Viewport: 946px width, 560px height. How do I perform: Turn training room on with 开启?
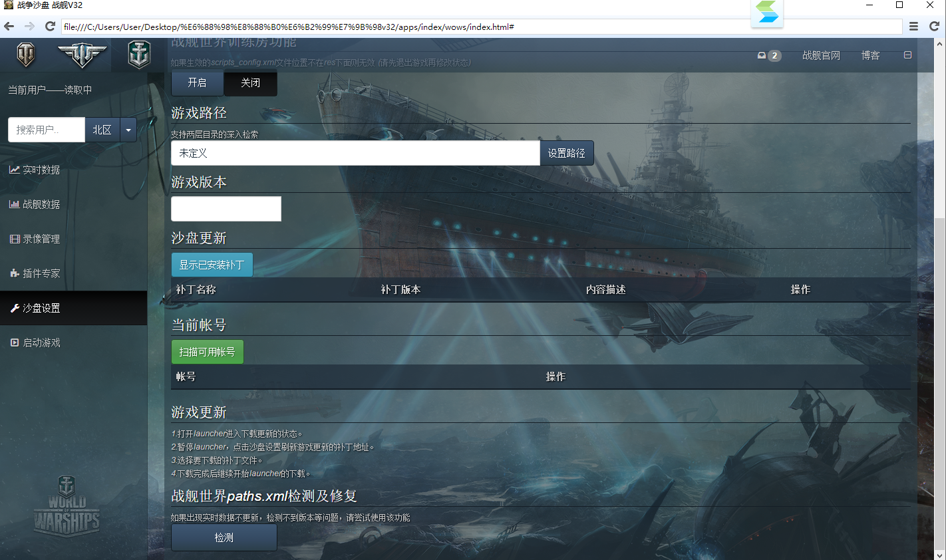[x=198, y=82]
